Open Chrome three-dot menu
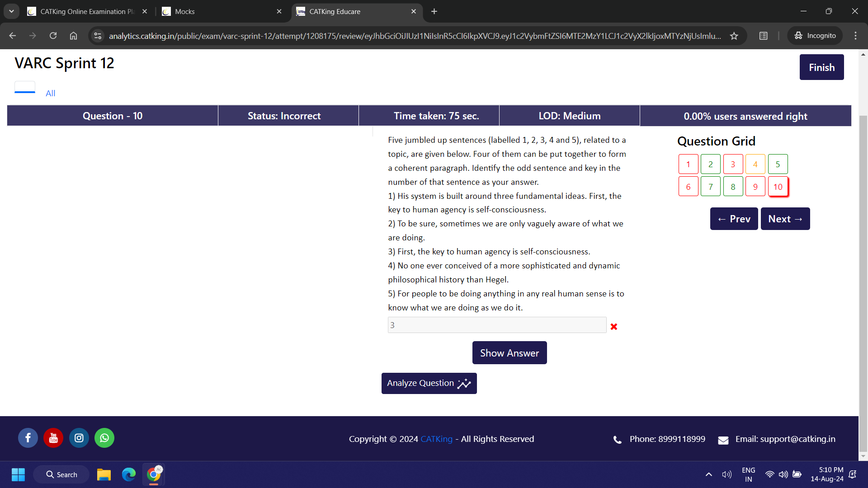868x488 pixels. [855, 36]
